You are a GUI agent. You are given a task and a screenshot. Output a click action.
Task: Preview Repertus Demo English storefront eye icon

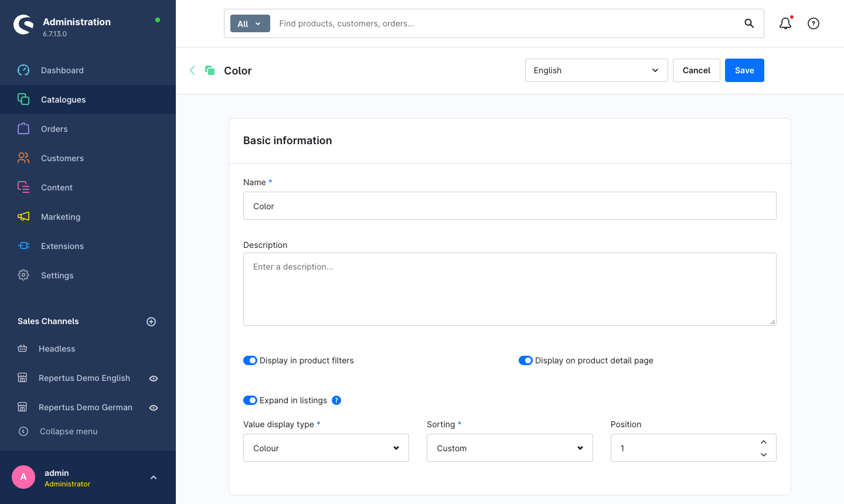point(154,379)
